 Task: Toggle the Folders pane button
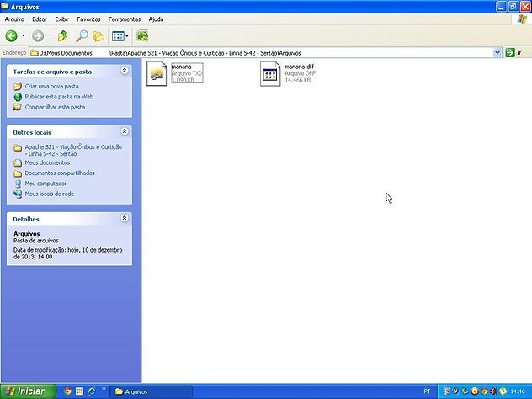tap(98, 36)
